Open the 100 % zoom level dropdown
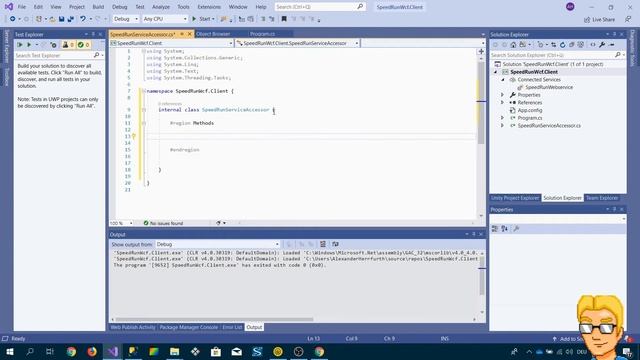Image resolution: width=640 pixels, height=360 pixels. coord(121,223)
